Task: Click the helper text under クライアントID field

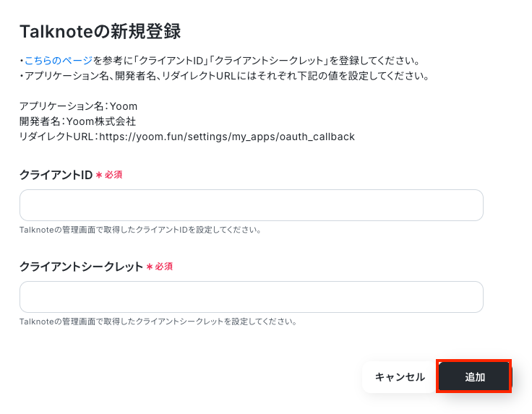Action: pyautogui.click(x=140, y=230)
